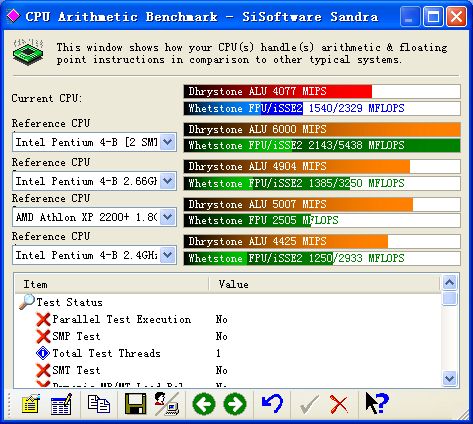Screen dimensions: 473x424
Task: Select the Total Test Threads row label
Action: (x=106, y=353)
